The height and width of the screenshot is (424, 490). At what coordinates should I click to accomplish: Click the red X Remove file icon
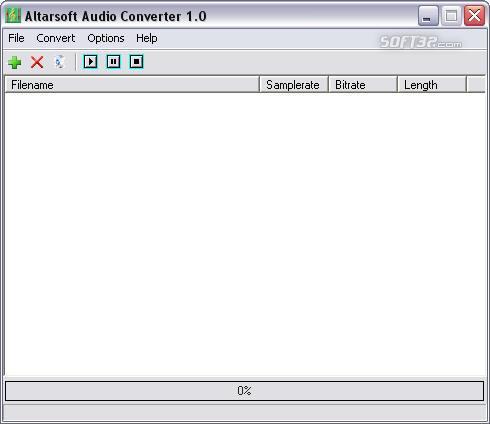pos(37,62)
